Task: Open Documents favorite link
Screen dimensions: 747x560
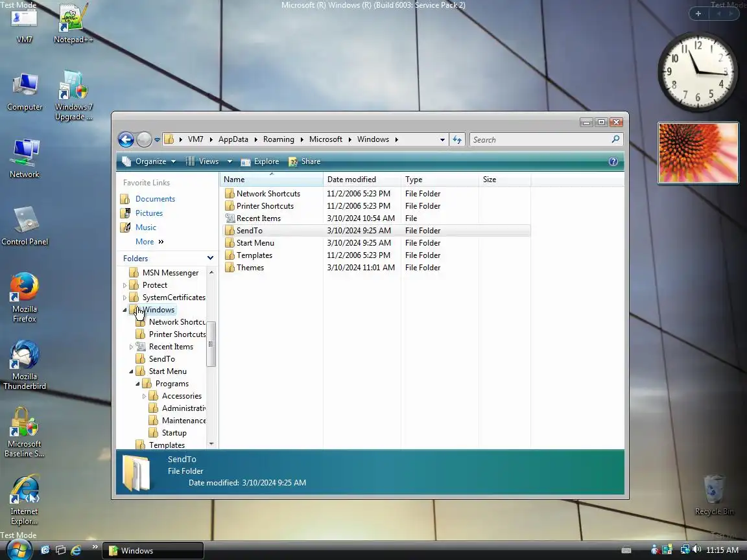Action: click(155, 198)
